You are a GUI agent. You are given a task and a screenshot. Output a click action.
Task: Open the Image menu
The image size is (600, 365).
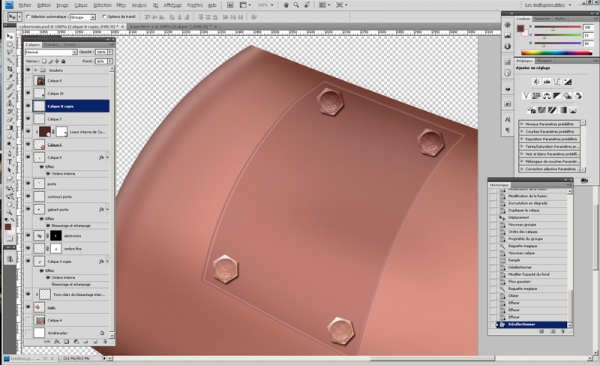click(x=62, y=5)
